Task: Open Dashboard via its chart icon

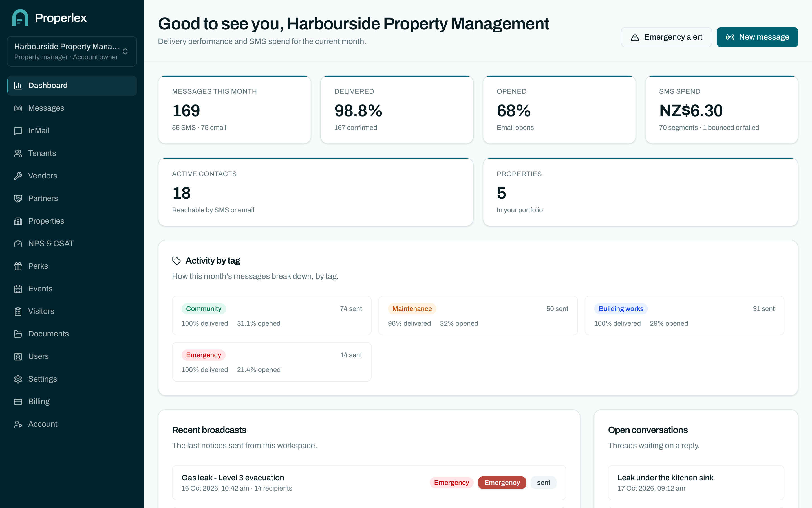Action: [18, 86]
